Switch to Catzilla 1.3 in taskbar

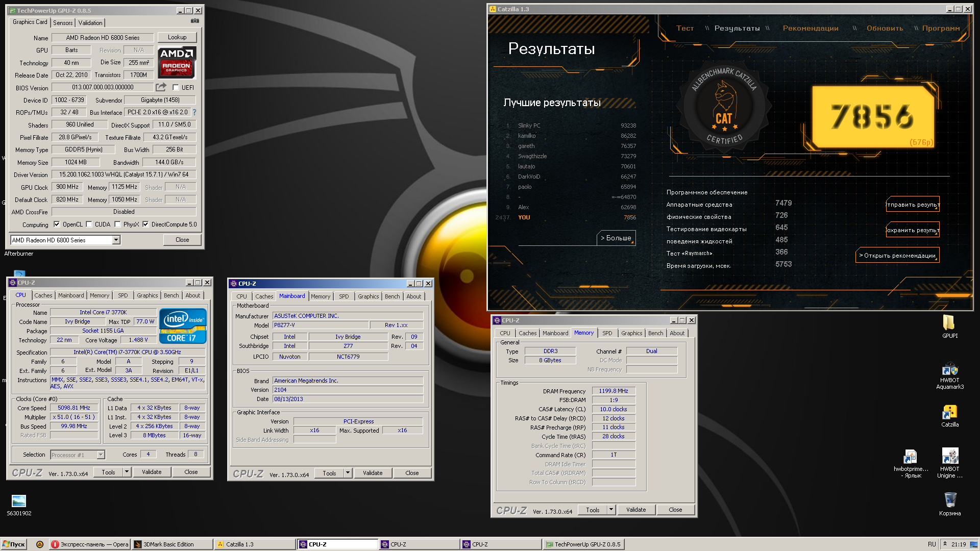click(254, 544)
